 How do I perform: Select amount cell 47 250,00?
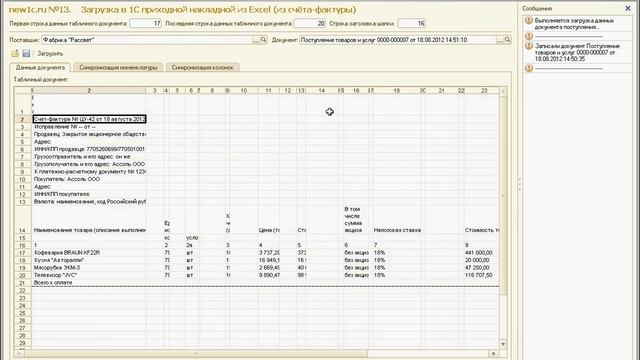[x=481, y=268]
